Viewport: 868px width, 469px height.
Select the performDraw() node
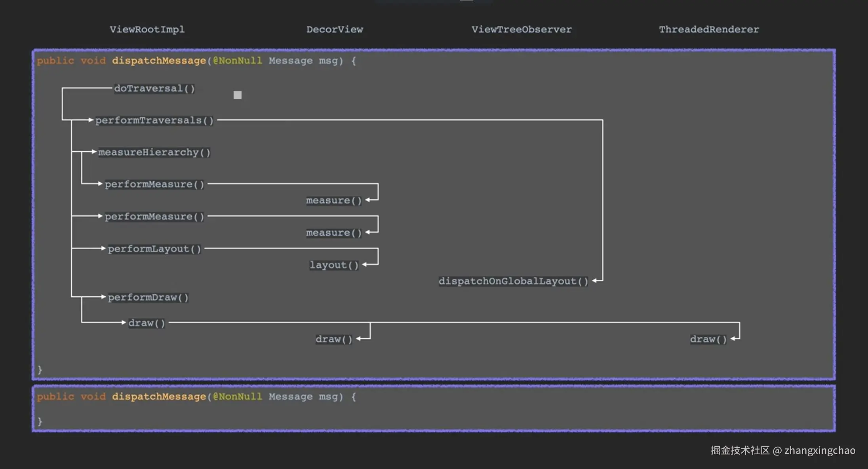tap(148, 297)
